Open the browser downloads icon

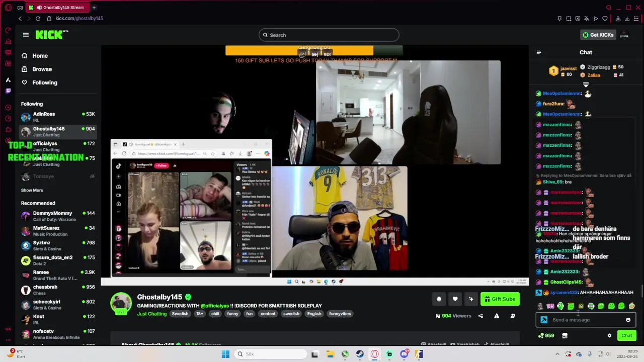coord(627,19)
